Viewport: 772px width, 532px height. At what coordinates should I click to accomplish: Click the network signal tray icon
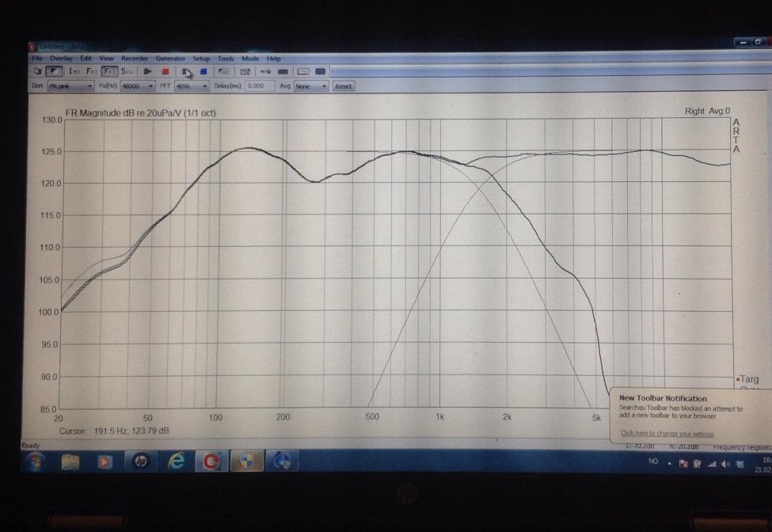coord(712,464)
